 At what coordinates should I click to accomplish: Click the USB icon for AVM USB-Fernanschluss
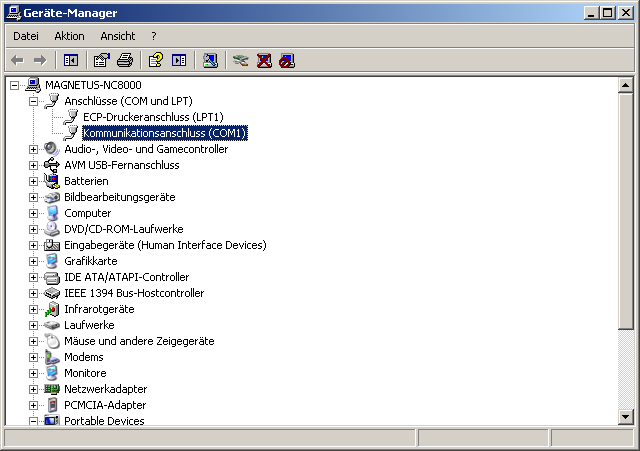tap(52, 165)
